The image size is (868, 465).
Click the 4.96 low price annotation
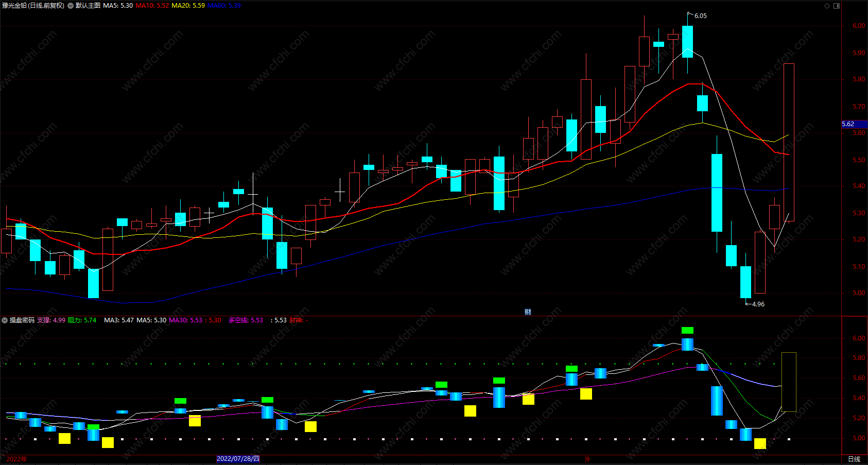pos(758,304)
